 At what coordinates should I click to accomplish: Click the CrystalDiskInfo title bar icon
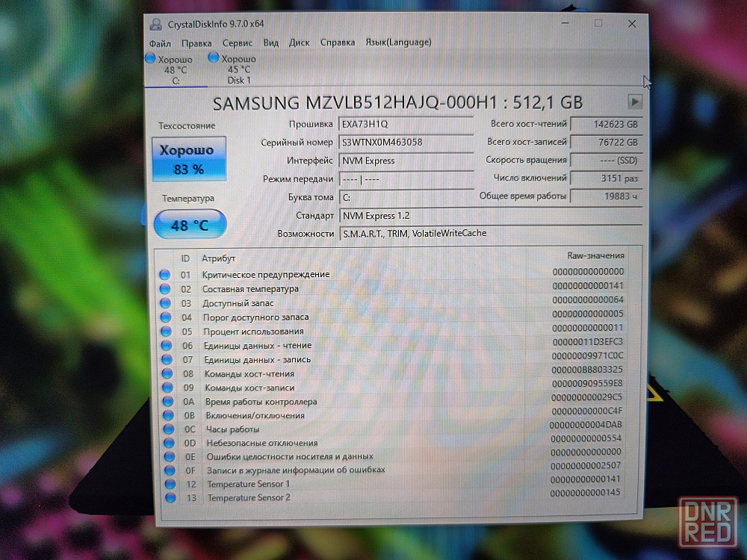(156, 24)
